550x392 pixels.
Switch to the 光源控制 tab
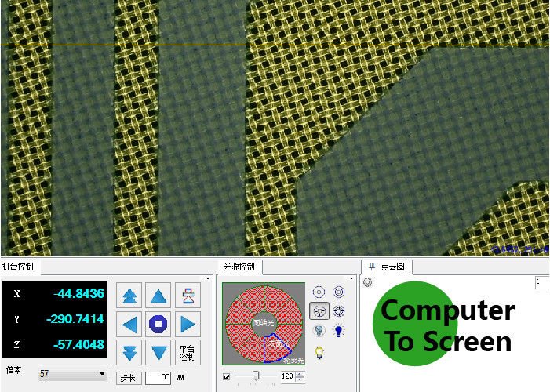(x=239, y=267)
